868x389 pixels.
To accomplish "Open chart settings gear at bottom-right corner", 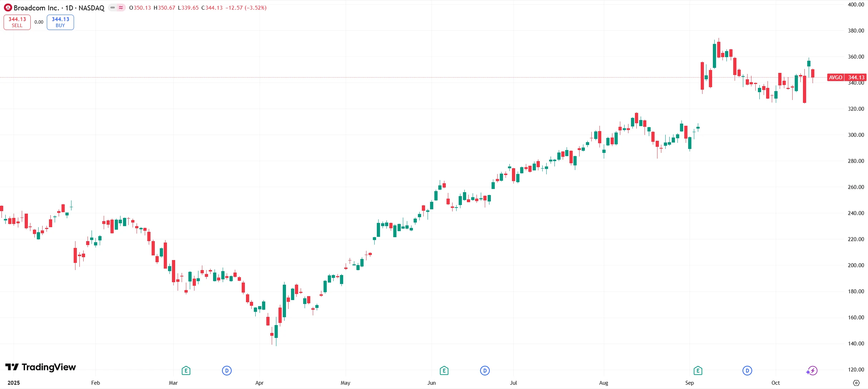I will coord(856,383).
